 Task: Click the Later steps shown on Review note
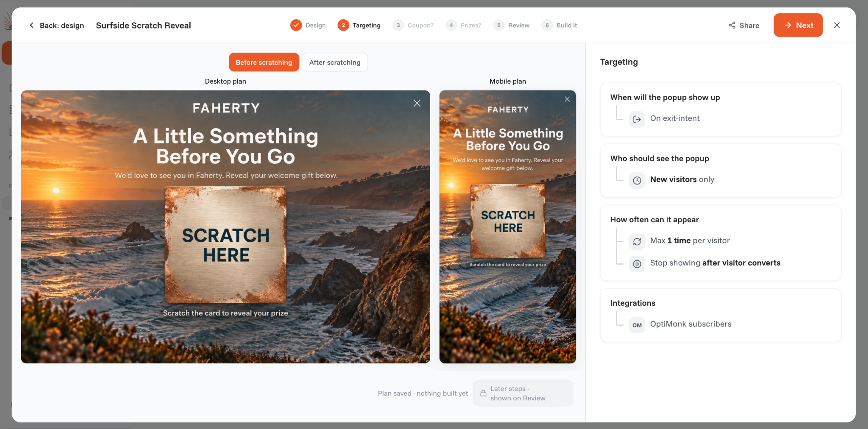pyautogui.click(x=523, y=393)
